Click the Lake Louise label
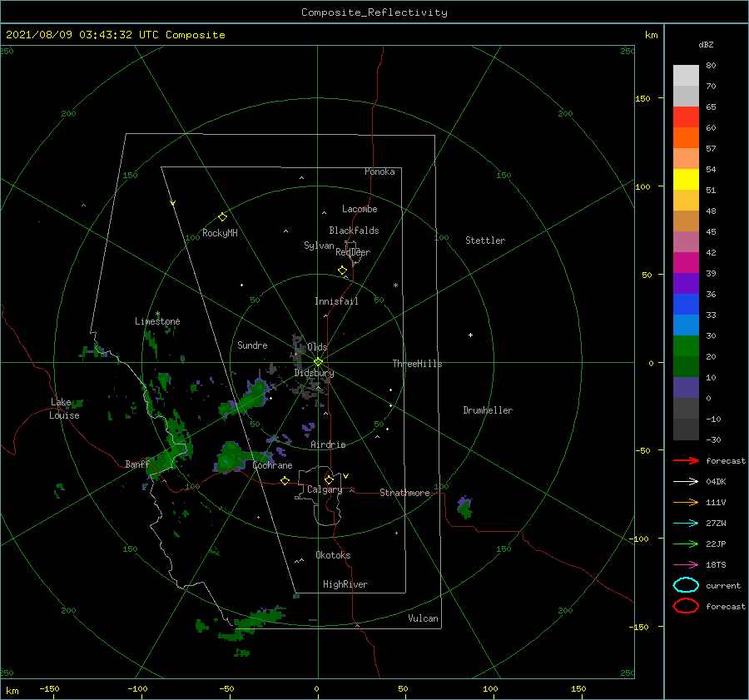Viewport: 749px width, 700px height. [x=64, y=409]
